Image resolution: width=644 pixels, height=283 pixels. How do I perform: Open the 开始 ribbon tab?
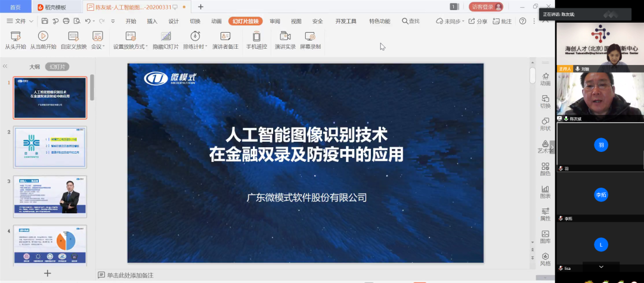pyautogui.click(x=131, y=21)
